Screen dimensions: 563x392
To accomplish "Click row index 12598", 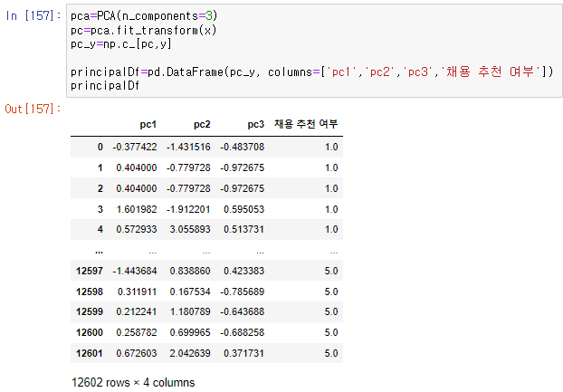I will [90, 292].
